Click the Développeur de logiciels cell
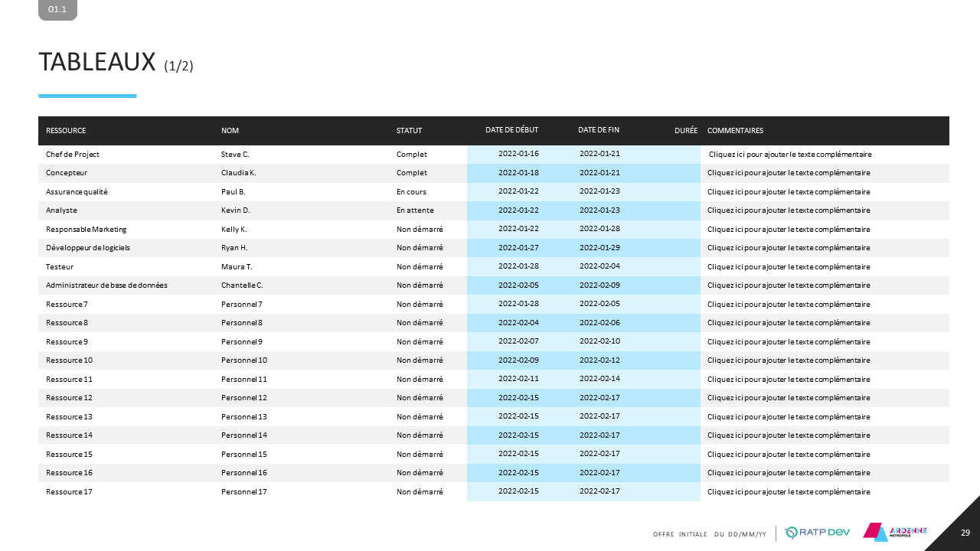This screenshot has height=551, width=980. point(87,248)
